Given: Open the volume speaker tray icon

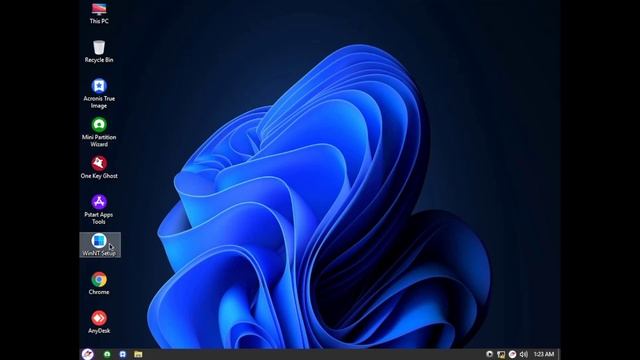Looking at the screenshot, I should [x=524, y=354].
